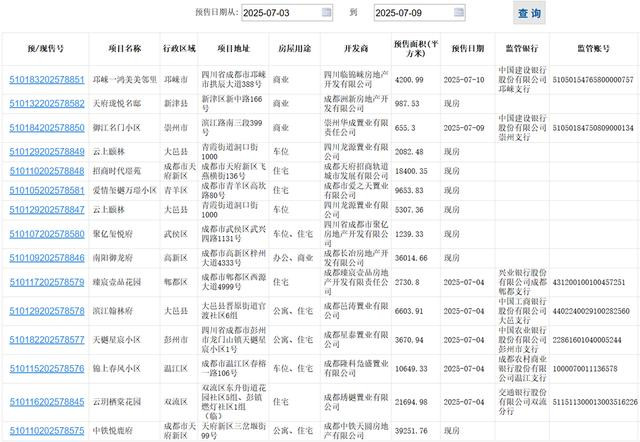Viewport: 640px width, 442px height.
Task: Open calendar picker for end date 2025-07-09
Action: [459, 12]
